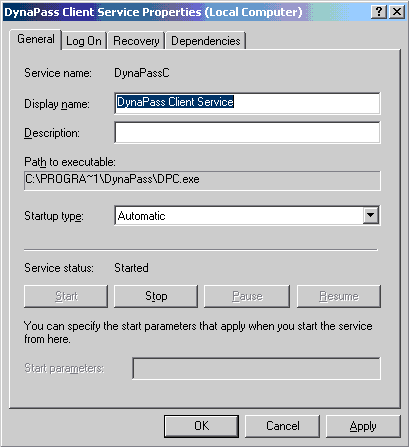The height and width of the screenshot is (447, 409).
Task: Click the Automatic startup type combo box
Action: [x=247, y=216]
